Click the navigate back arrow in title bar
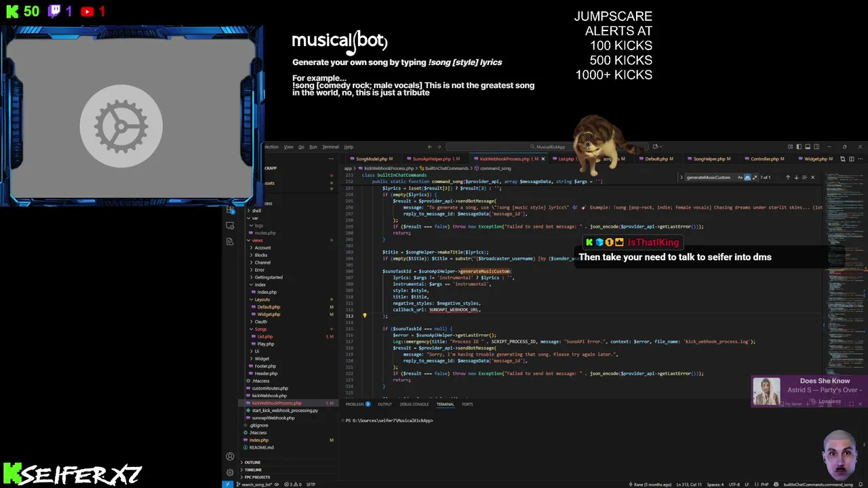 coord(430,146)
